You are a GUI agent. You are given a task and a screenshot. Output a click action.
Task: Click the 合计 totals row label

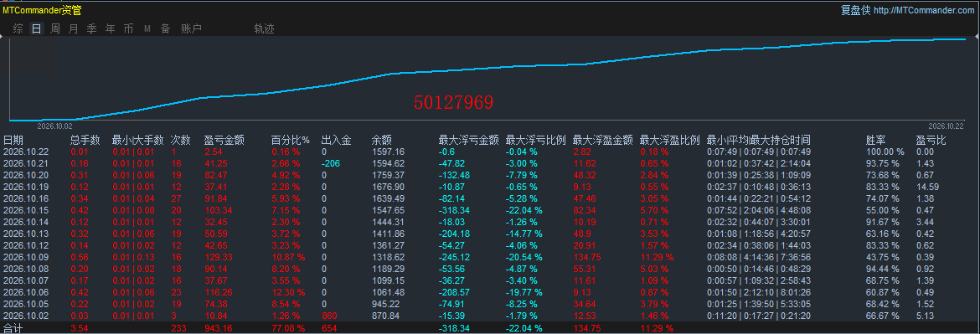coord(13,328)
